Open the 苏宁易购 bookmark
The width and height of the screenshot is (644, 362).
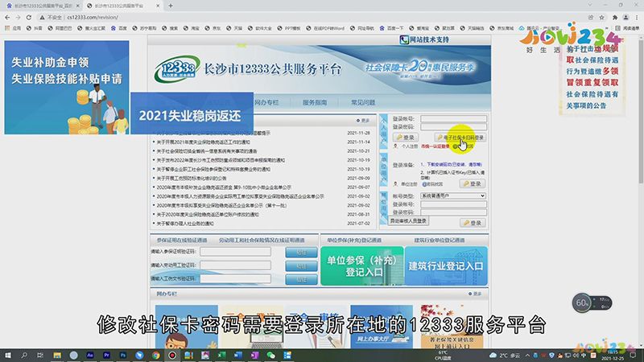(144, 28)
